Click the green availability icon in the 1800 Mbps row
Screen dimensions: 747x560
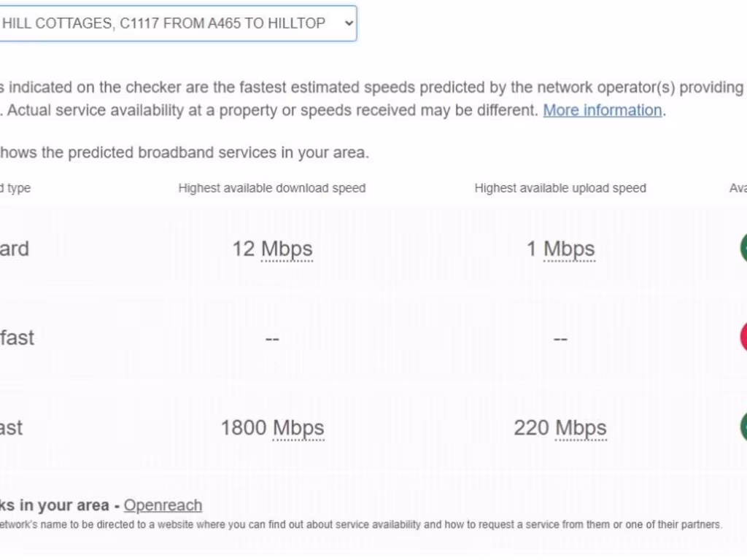click(743, 427)
